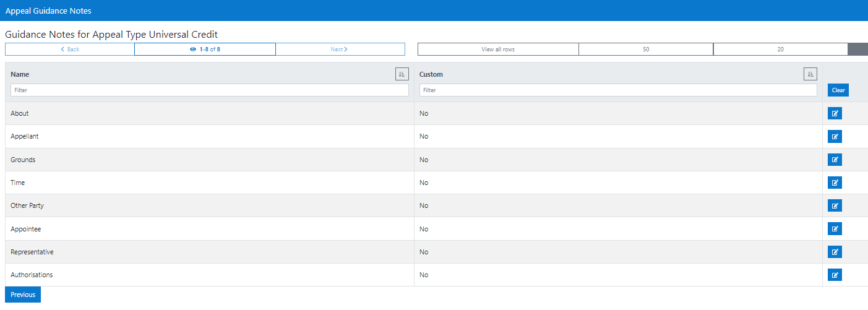Show 50 rows per page

646,50
